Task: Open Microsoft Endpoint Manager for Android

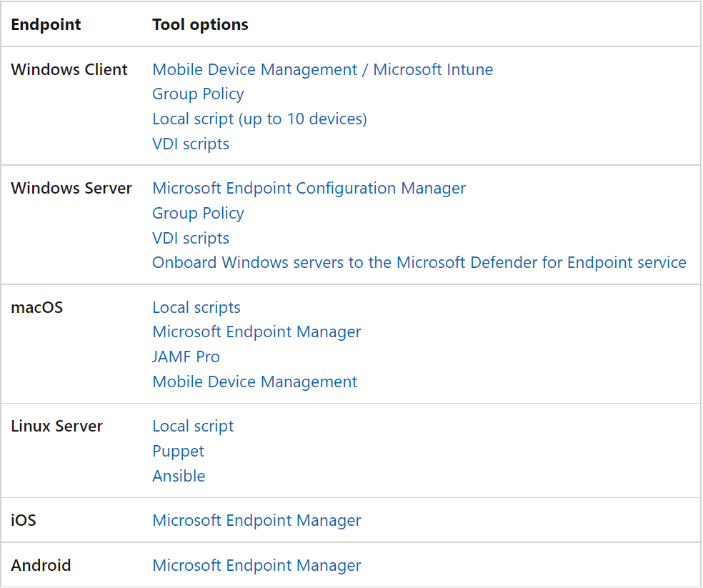Action: tap(256, 565)
